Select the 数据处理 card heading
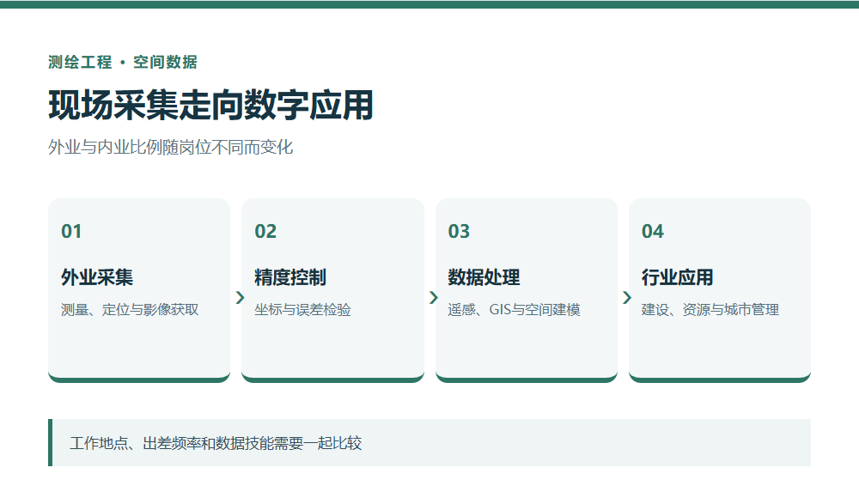 (x=484, y=277)
